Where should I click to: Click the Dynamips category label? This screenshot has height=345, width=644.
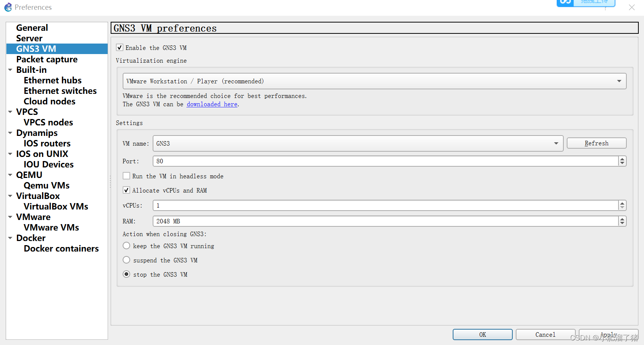point(37,133)
